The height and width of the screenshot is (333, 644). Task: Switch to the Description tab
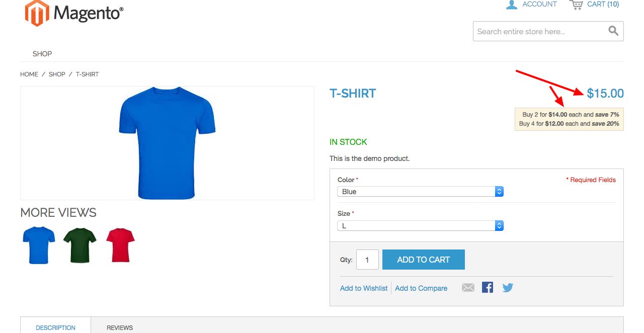[55, 327]
